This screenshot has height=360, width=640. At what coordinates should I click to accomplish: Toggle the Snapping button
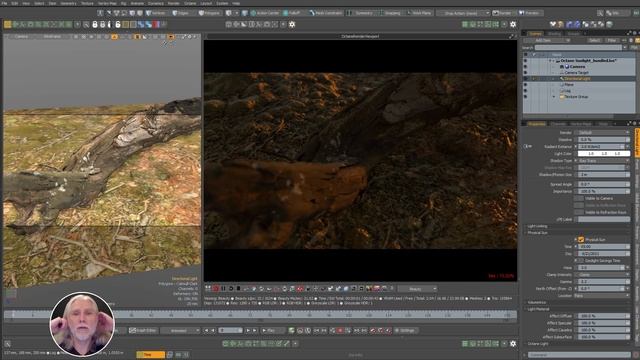[x=390, y=13]
